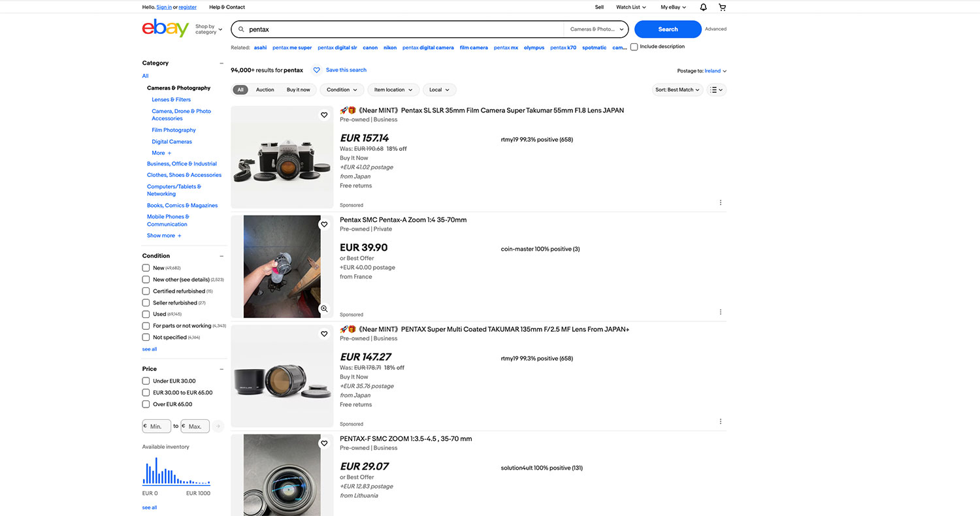Screen dimensions: 980x516
Task: Select the Auction filter tab
Action: pyautogui.click(x=265, y=90)
